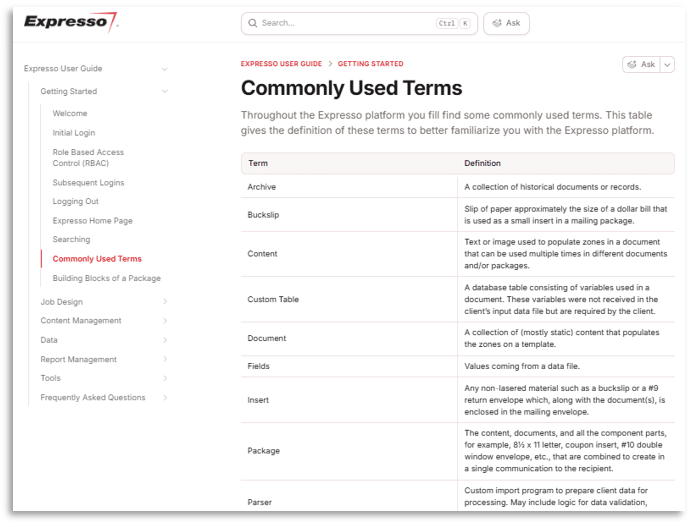
Task: Expand Frequently Asked Questions section
Action: coord(165,398)
